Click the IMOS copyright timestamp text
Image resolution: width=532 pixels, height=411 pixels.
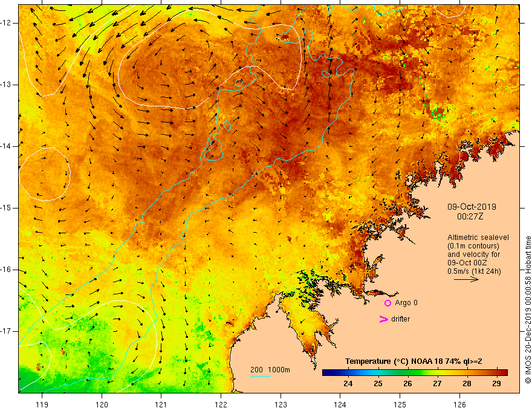tap(528, 310)
